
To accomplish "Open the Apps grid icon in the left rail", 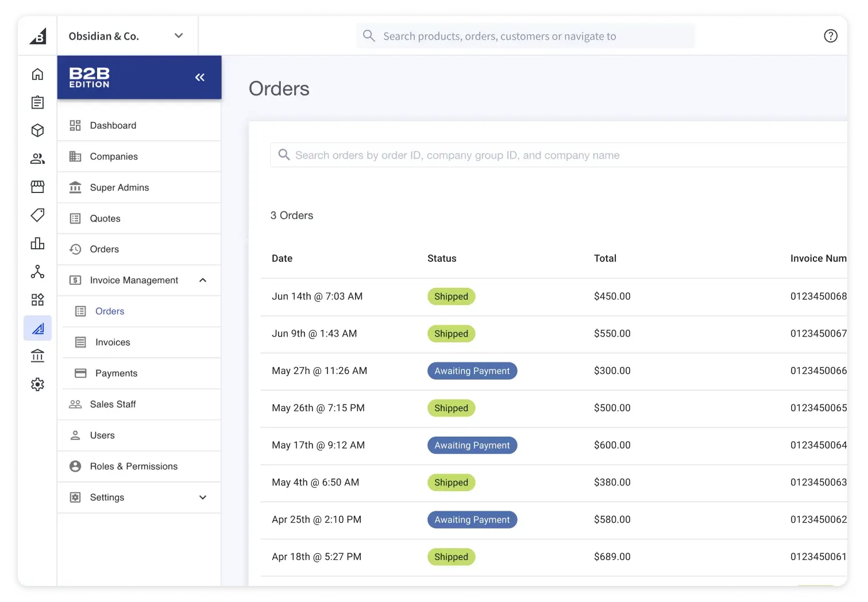I will (37, 299).
